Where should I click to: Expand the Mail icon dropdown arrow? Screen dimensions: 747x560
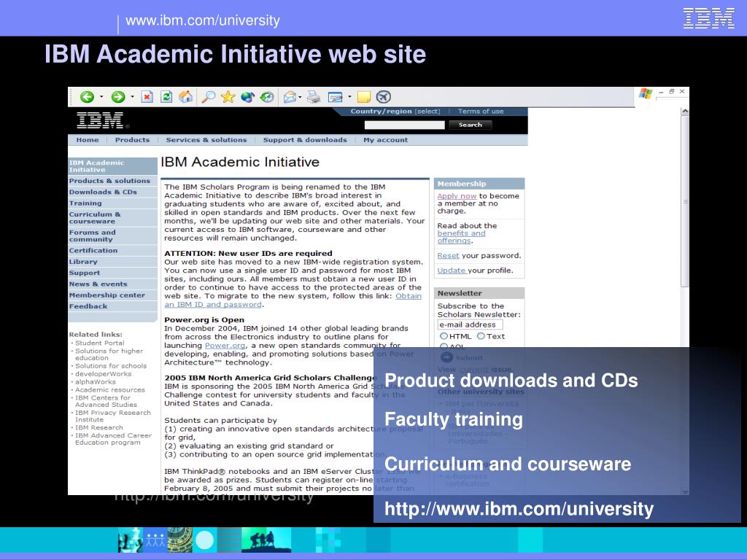[x=300, y=97]
